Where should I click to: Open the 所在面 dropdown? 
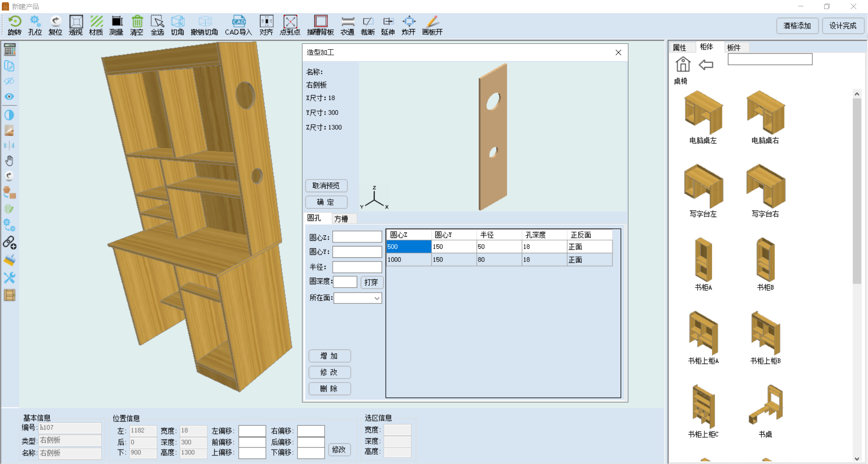[x=358, y=298]
